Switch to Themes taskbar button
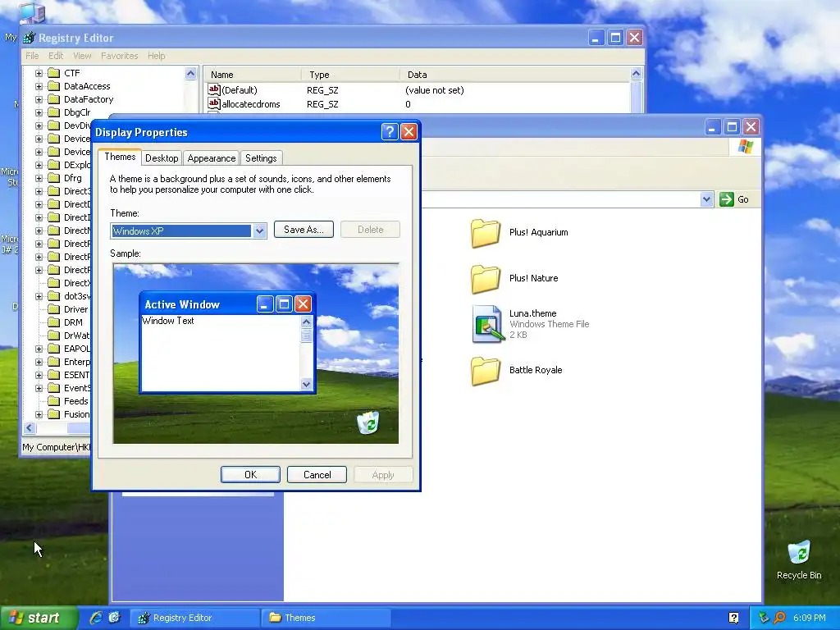 pyautogui.click(x=326, y=618)
